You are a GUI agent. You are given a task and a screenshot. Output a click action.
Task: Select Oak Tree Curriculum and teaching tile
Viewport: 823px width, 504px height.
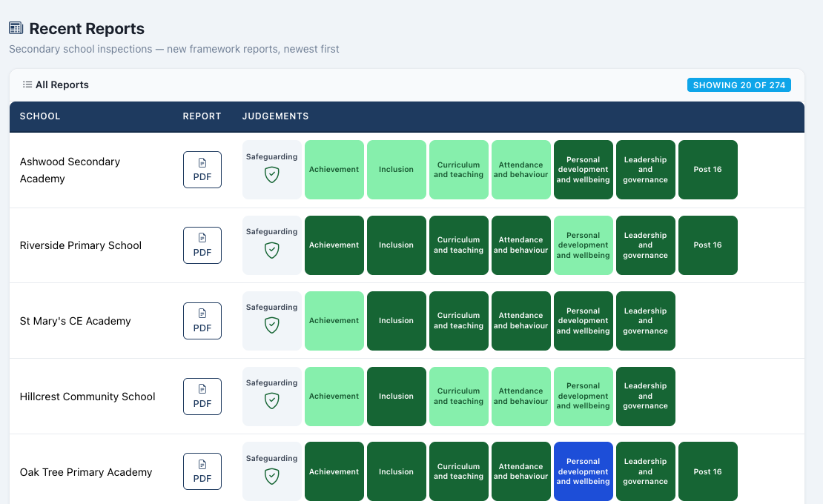pos(459,471)
